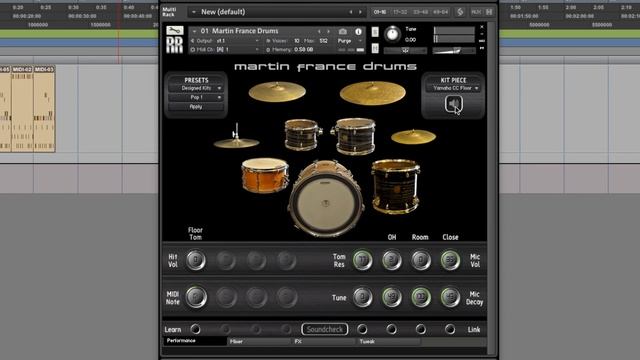Open the MIDI Ch dropdown
The width and height of the screenshot is (640, 360).
tap(225, 49)
